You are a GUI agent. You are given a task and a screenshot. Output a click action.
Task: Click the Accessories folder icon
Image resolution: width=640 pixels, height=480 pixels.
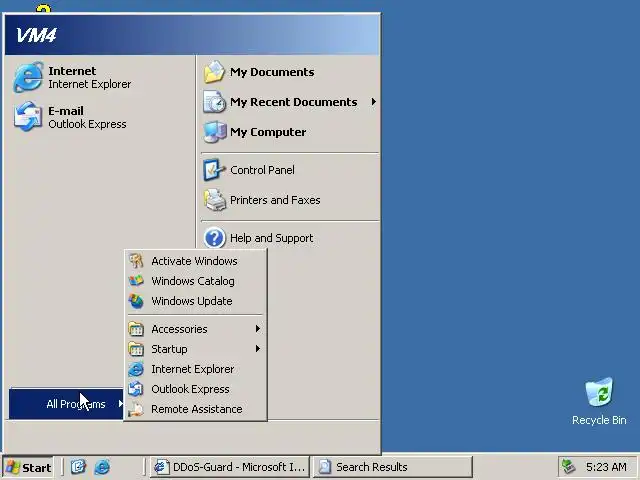pyautogui.click(x=136, y=329)
